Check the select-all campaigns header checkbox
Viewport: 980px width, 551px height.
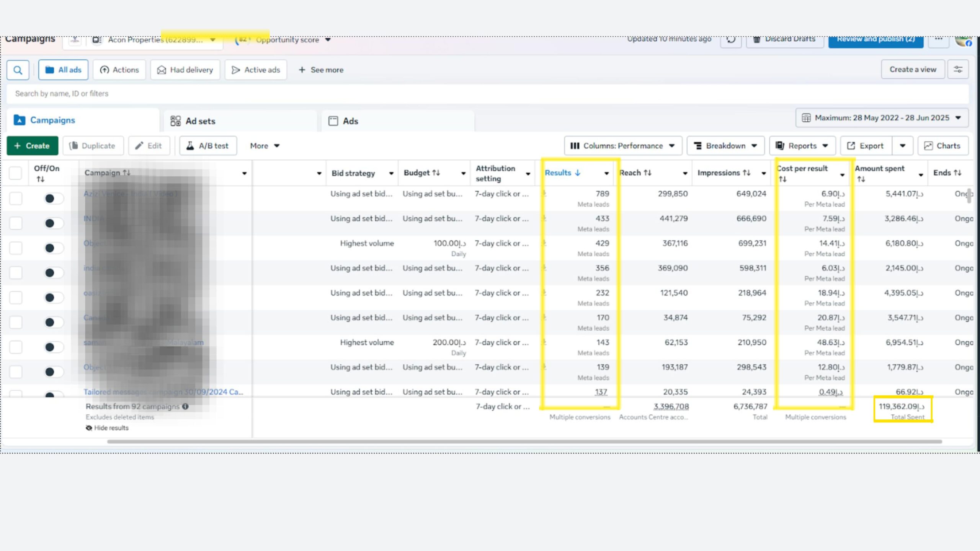[x=15, y=173]
